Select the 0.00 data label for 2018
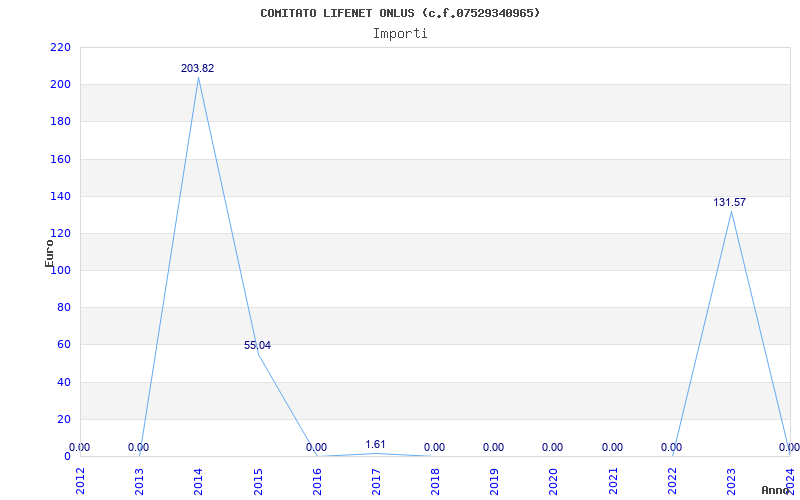This screenshot has width=800, height=500. click(x=434, y=447)
